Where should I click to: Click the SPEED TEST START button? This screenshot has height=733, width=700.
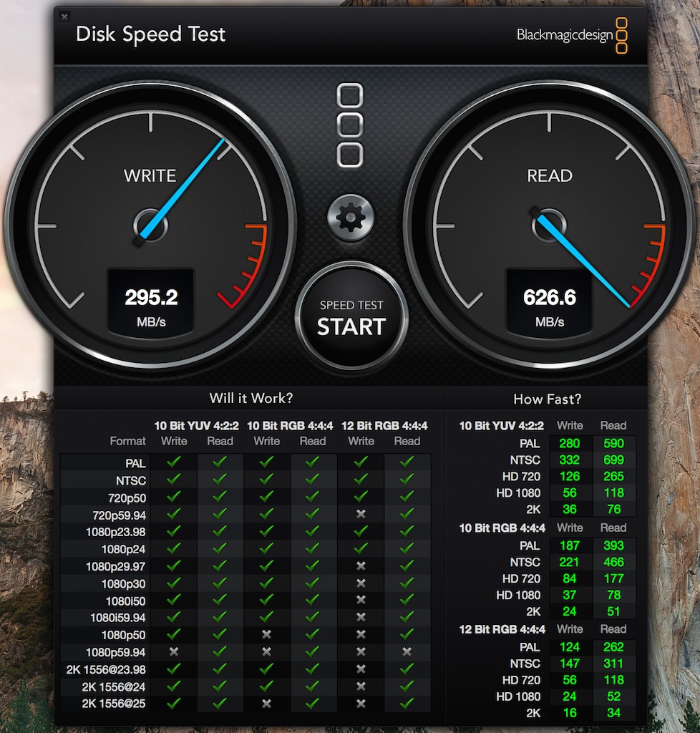click(x=351, y=317)
